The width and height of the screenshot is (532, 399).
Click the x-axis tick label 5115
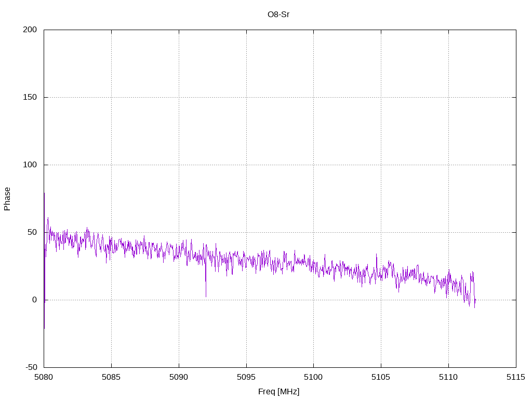click(x=516, y=377)
